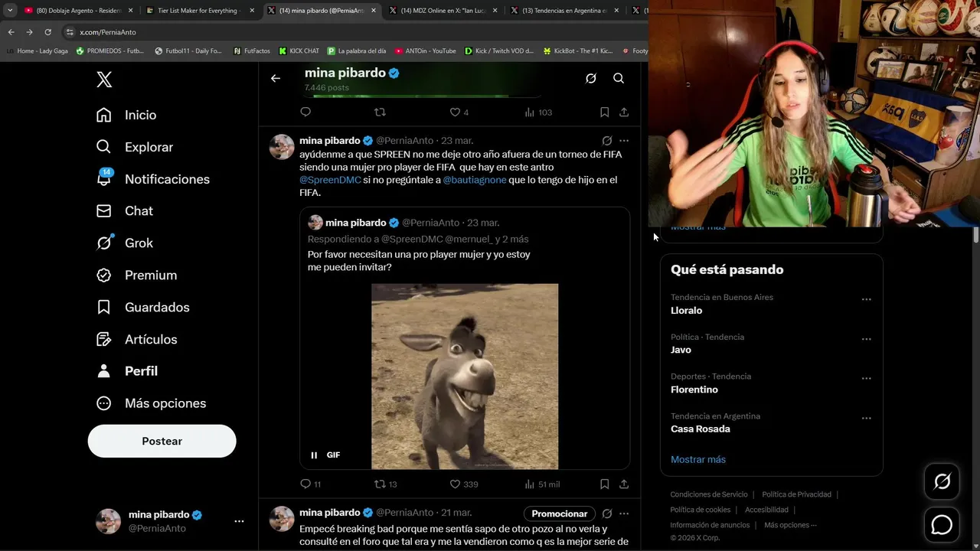Close the mina pibardo browser tab
Viewport: 980px width, 551px height.
pyautogui.click(x=374, y=11)
